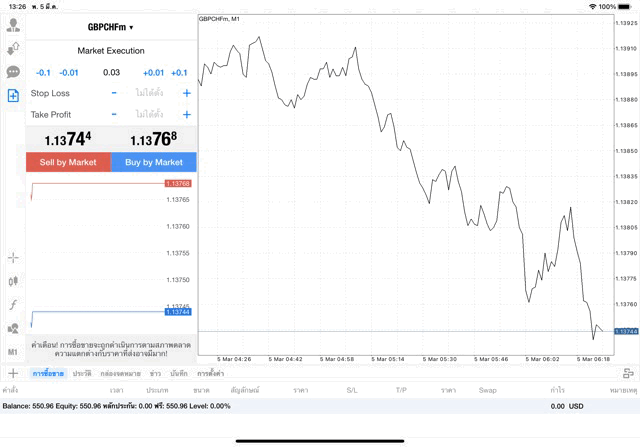Open the accounts profile icon

(13, 23)
